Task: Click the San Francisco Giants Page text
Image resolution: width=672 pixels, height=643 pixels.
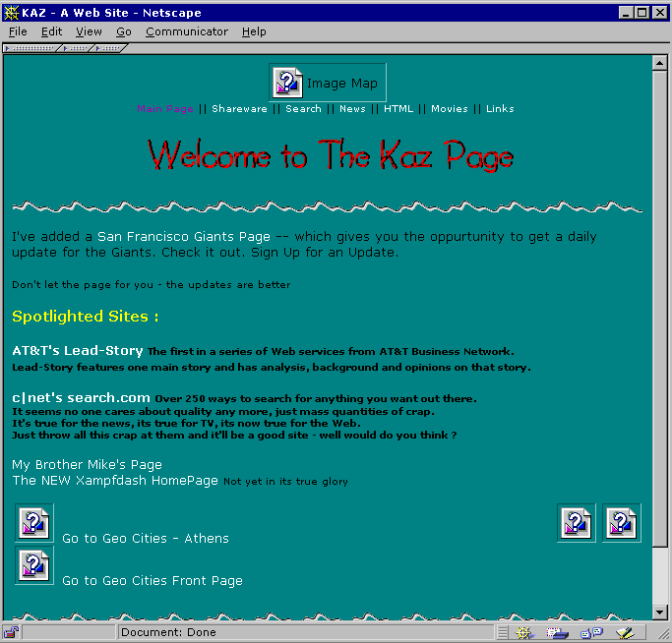Action: pyautogui.click(x=184, y=237)
